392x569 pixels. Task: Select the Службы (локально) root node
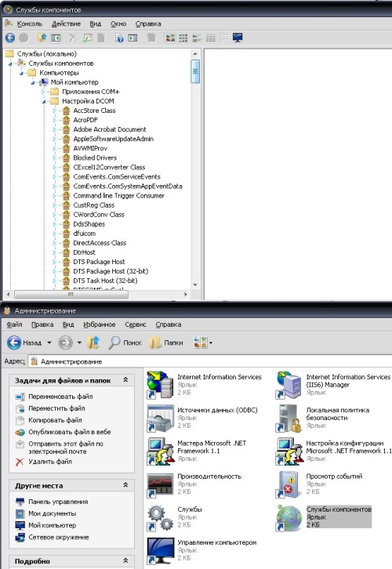(x=46, y=54)
